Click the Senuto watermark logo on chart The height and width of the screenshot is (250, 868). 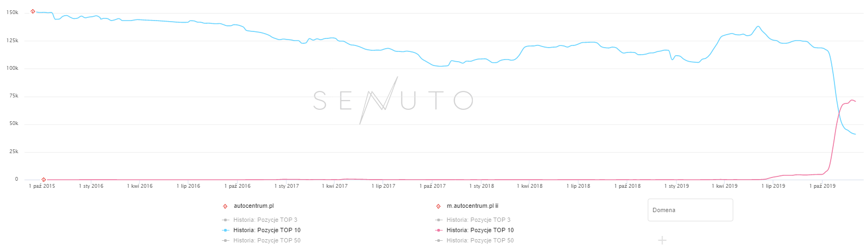point(393,101)
